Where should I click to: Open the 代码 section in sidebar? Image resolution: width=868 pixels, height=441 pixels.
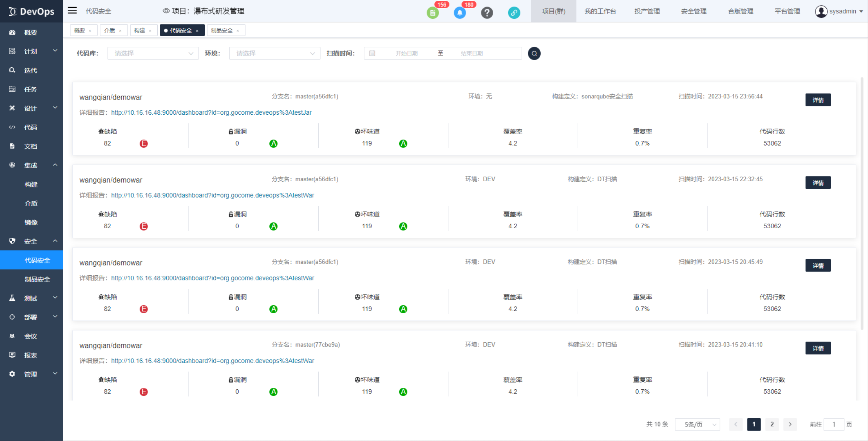[x=30, y=127]
